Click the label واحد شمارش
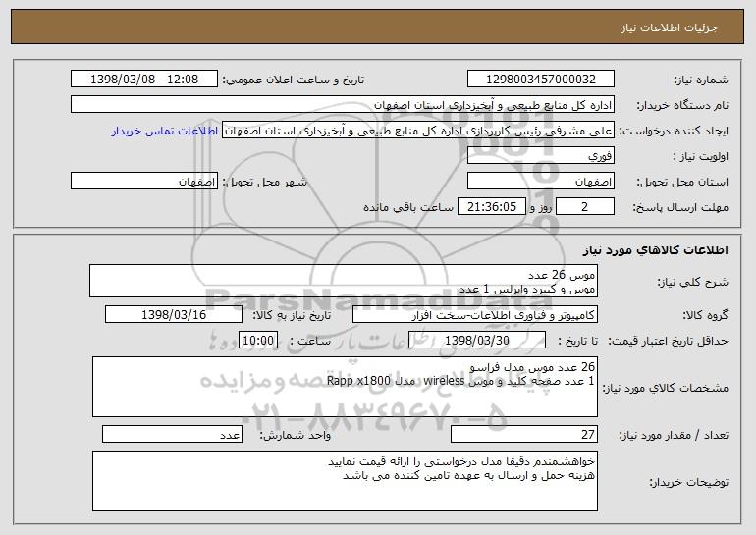This screenshot has height=535, width=756. pos(296,435)
